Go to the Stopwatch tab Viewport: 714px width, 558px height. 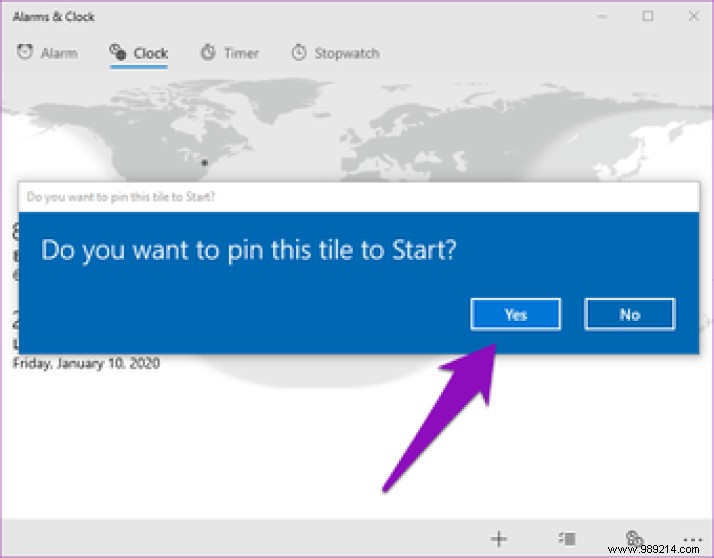(x=336, y=53)
